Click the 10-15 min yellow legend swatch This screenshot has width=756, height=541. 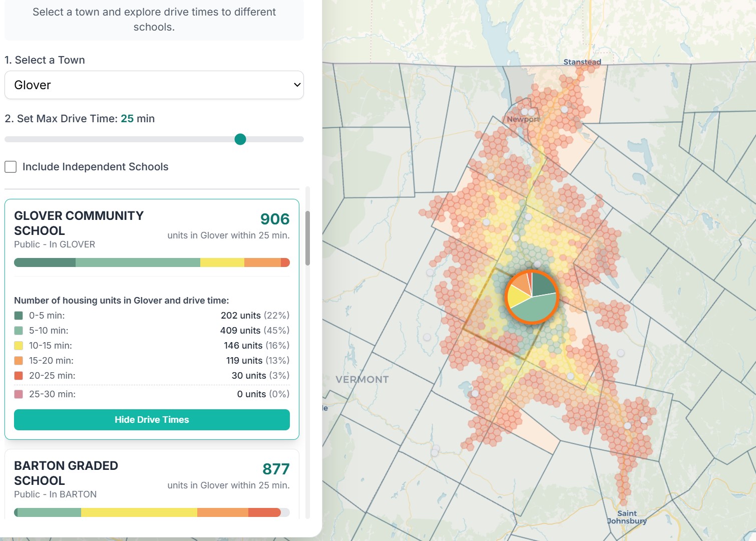click(x=19, y=346)
